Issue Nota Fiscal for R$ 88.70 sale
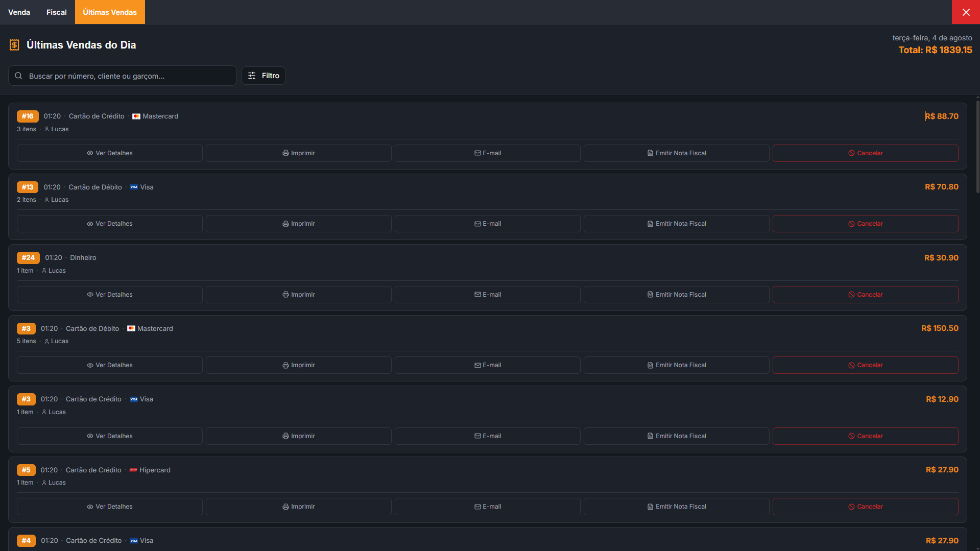Viewport: 980px width, 551px height. click(x=677, y=153)
